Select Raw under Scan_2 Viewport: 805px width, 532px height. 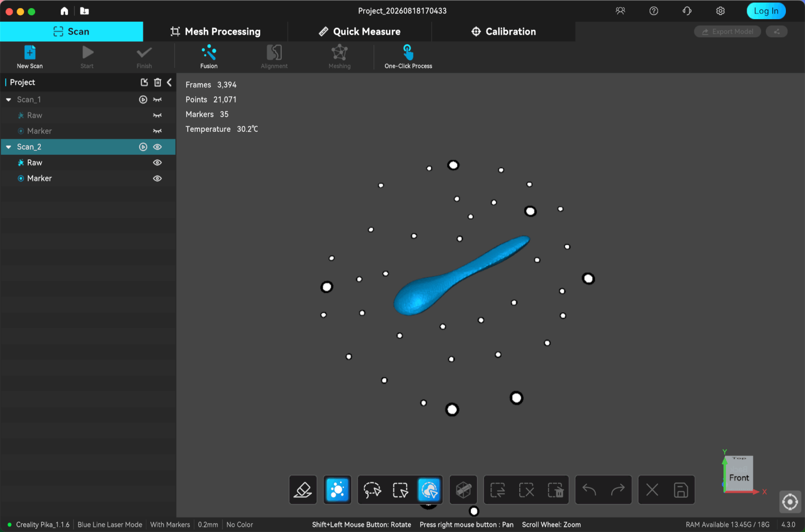tap(88, 162)
